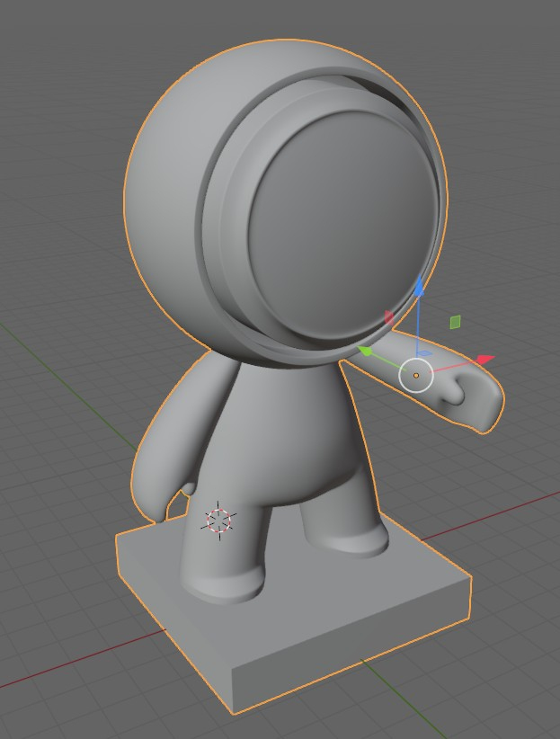Click the red plane handle of gizmo

389,317
